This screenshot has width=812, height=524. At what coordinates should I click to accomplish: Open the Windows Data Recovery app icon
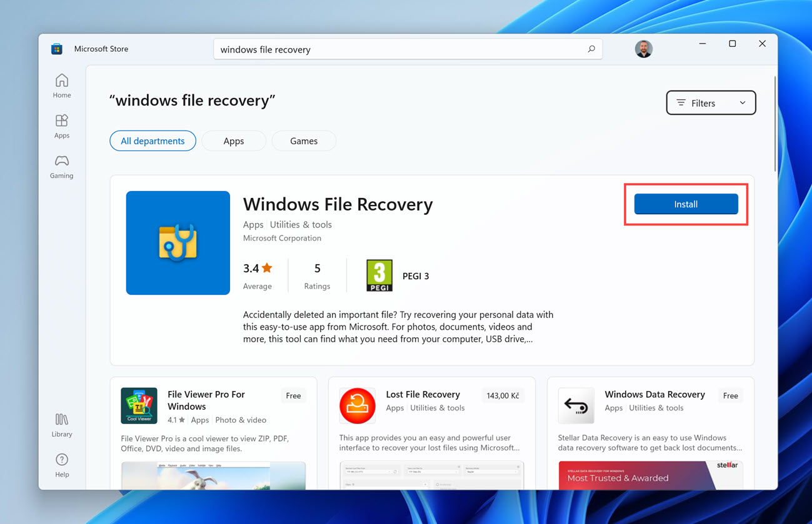576,406
